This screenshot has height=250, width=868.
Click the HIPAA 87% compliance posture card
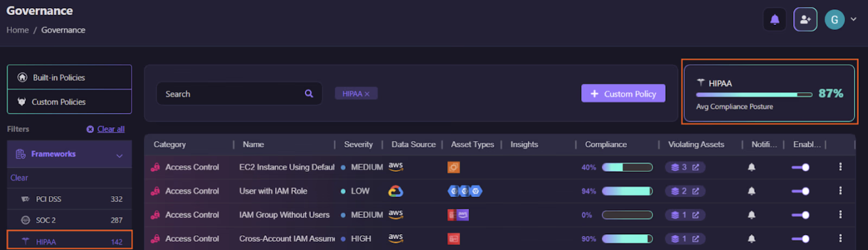769,93
